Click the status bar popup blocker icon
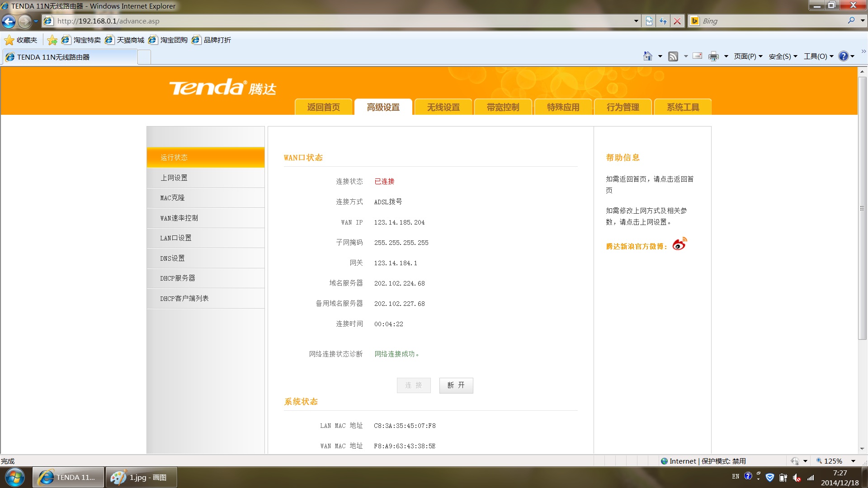 coord(795,461)
